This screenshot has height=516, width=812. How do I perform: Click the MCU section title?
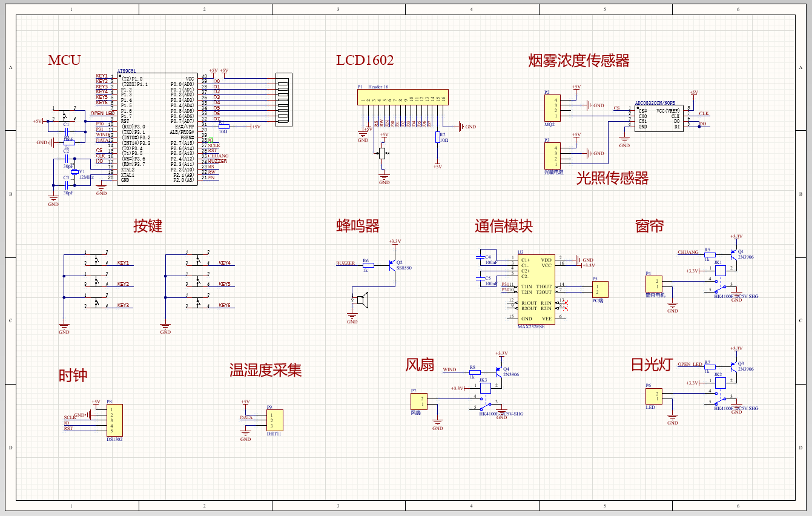tap(64, 60)
